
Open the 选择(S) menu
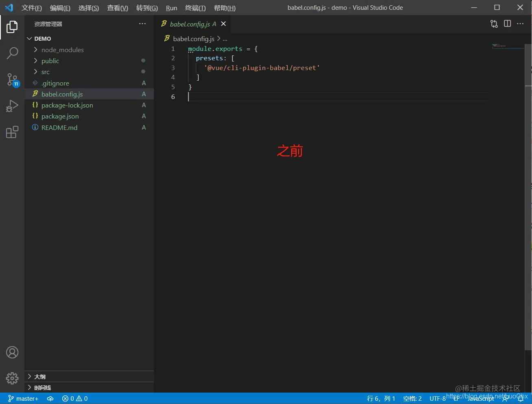pyautogui.click(x=89, y=8)
